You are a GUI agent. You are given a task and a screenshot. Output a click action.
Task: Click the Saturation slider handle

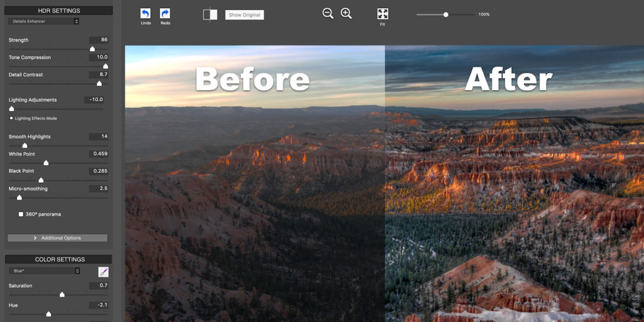[x=62, y=294]
